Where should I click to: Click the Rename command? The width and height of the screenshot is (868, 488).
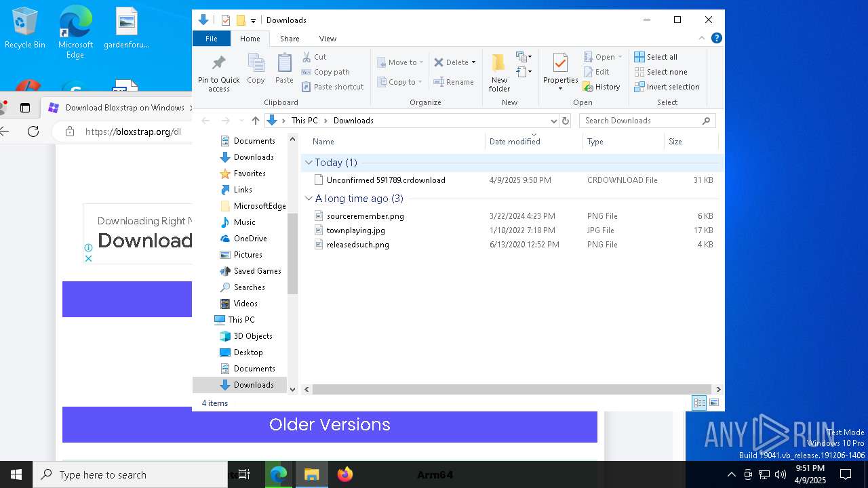click(454, 82)
